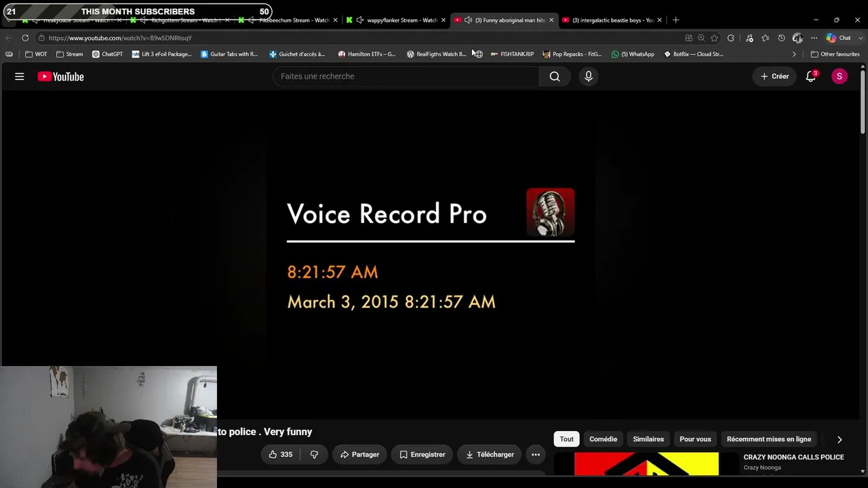The image size is (868, 488).
Task: Click the zoom magnifier in address bar
Action: point(701,38)
